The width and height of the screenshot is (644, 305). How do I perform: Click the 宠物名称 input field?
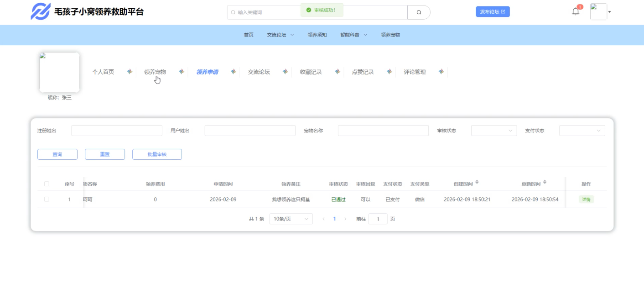(383, 131)
